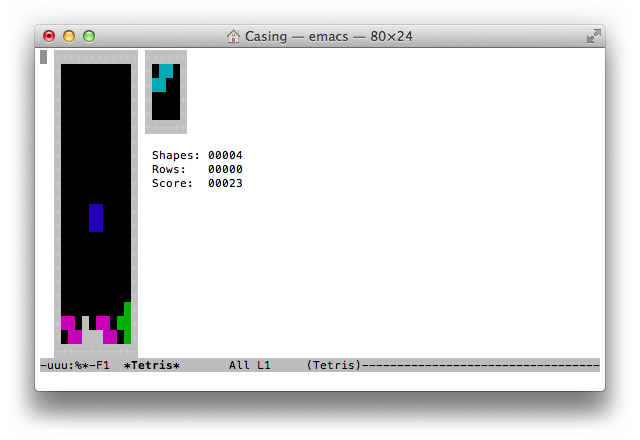
Task: Click the gray T-shaped piece at board bottom
Action: tap(89, 335)
